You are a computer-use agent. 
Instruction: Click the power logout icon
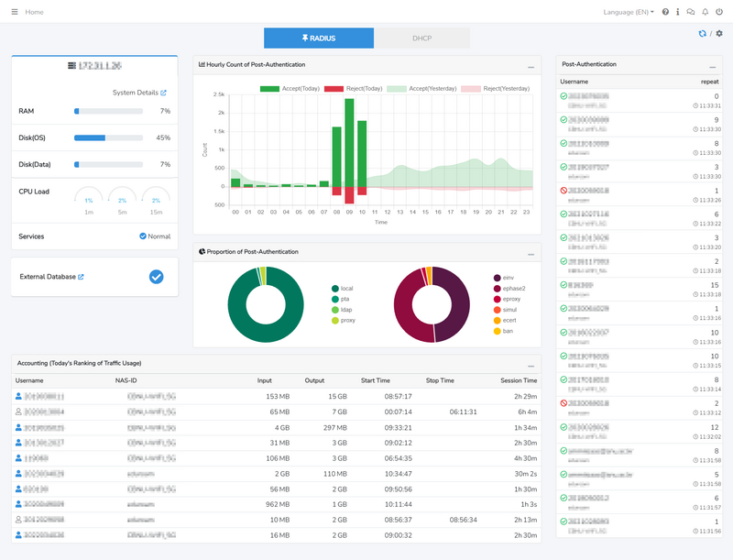[719, 12]
